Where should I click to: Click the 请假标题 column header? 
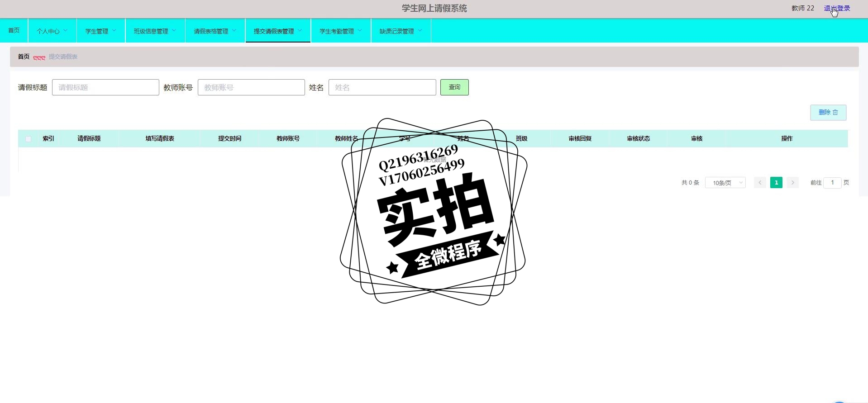89,138
